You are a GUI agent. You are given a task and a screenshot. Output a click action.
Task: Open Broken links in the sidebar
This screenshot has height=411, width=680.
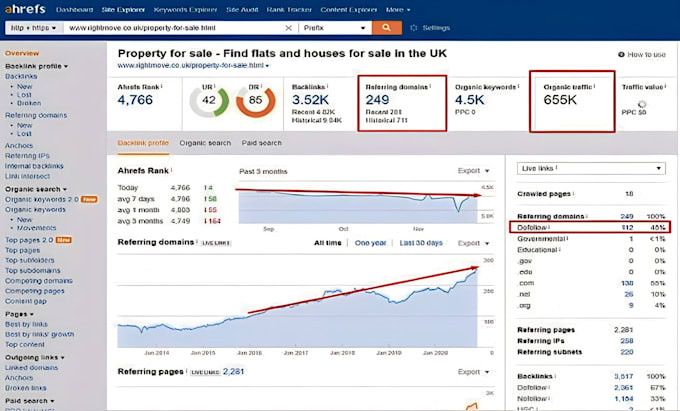coord(26,388)
